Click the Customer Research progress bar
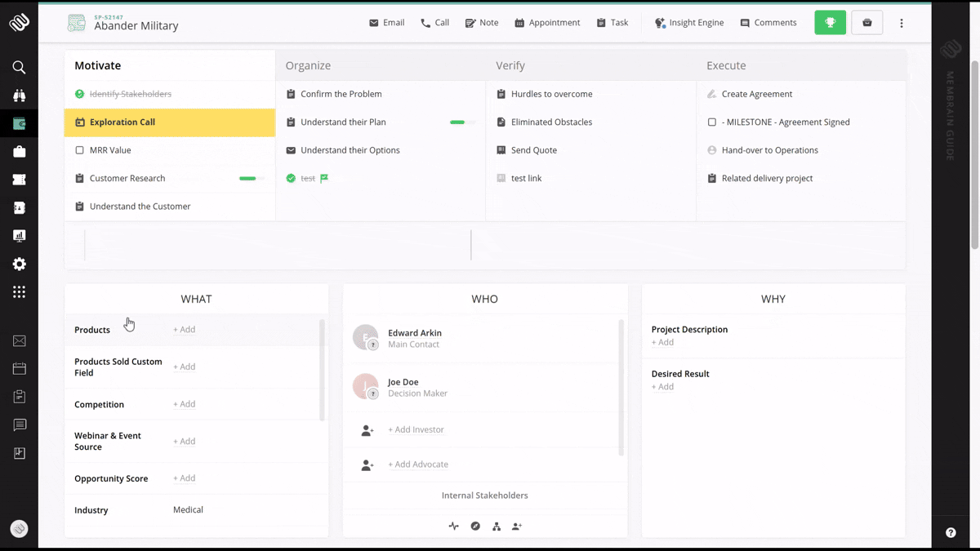 pos(251,178)
